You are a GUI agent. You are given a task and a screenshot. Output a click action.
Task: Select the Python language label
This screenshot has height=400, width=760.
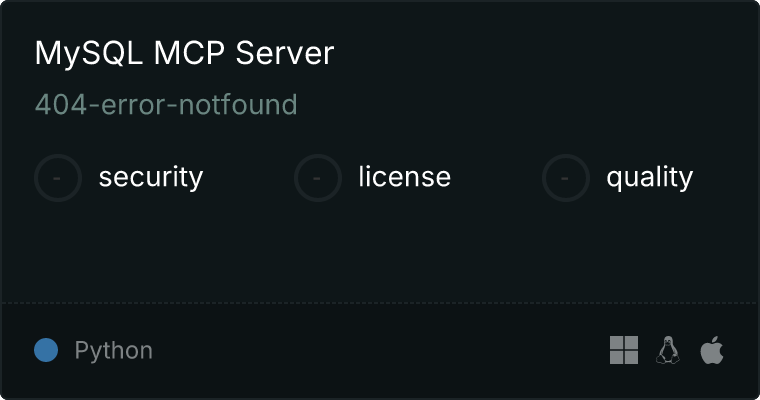(113, 351)
